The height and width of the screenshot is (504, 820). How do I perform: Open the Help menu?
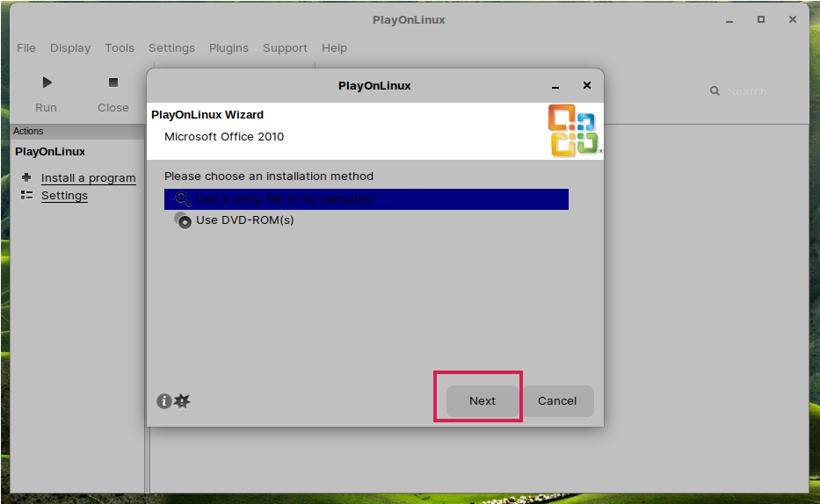point(334,48)
